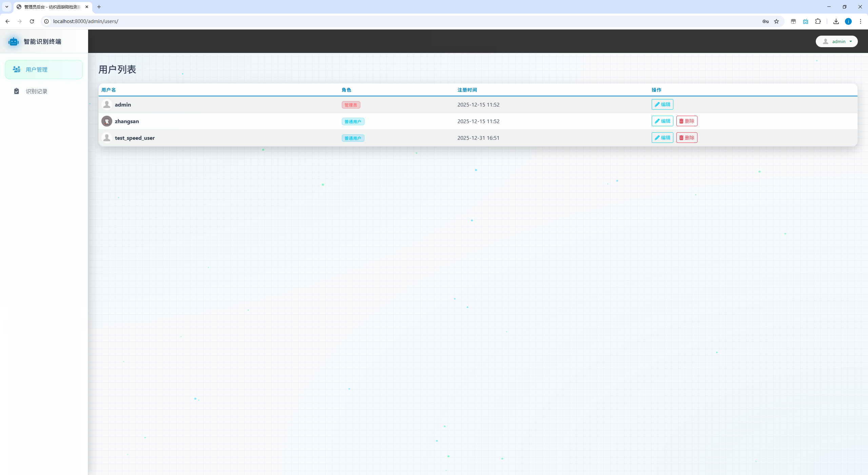Delete test_speed_user account

pos(687,138)
